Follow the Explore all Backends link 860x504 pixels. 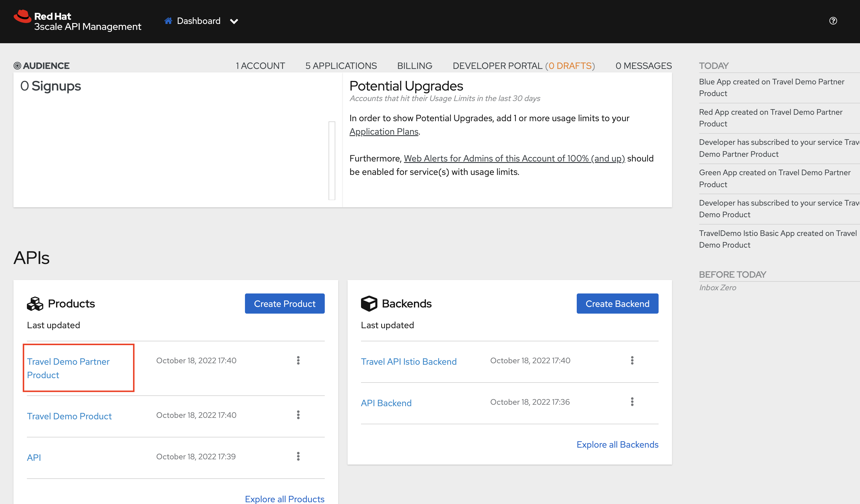coord(617,444)
